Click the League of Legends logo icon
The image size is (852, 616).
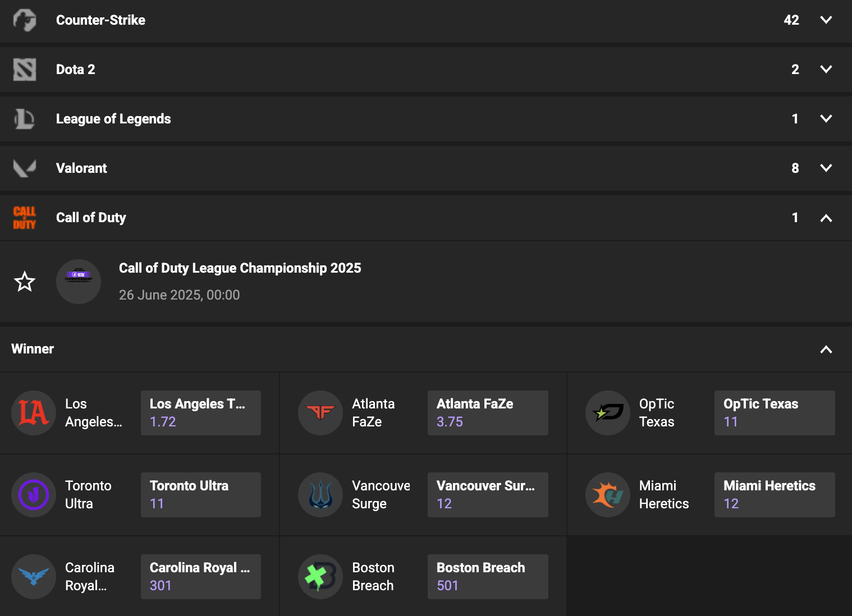(x=25, y=119)
